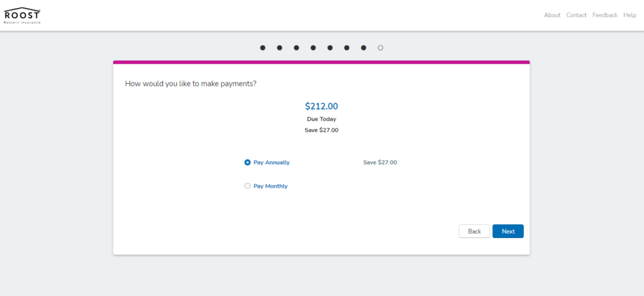Open the Contact page
Screen dimensions: 644x296
click(576, 15)
